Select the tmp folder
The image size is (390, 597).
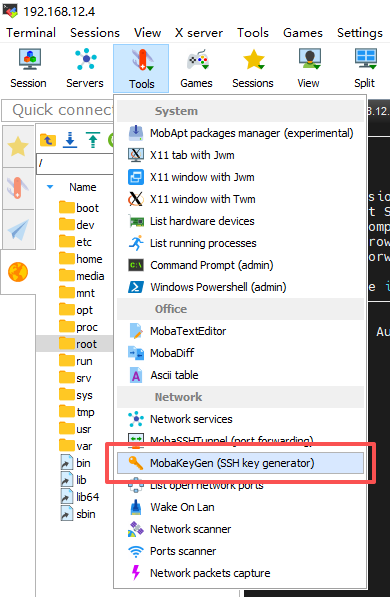coord(77,412)
